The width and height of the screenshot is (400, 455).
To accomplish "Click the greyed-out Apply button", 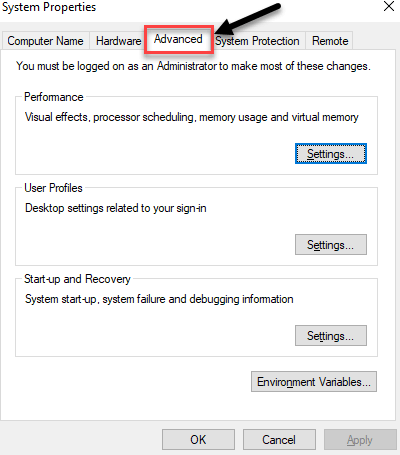I will point(360,440).
